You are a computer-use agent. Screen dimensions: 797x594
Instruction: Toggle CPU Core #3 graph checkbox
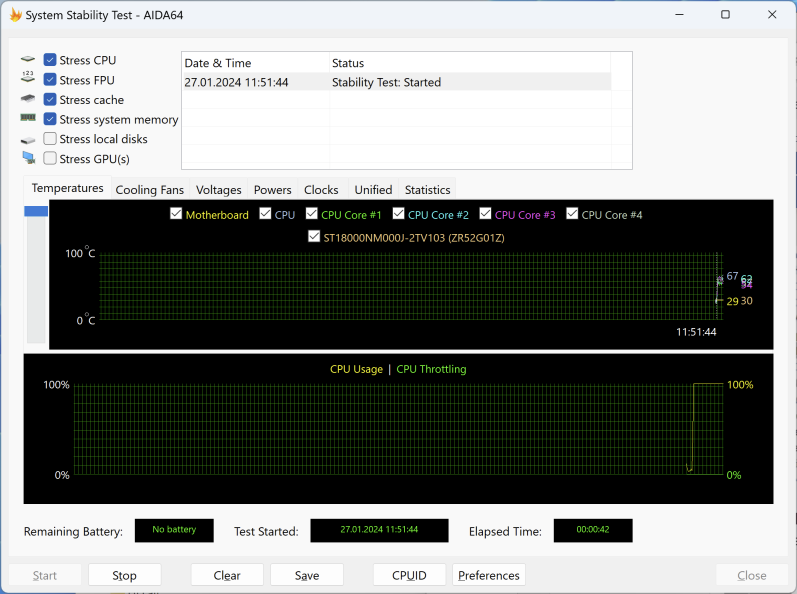point(485,213)
